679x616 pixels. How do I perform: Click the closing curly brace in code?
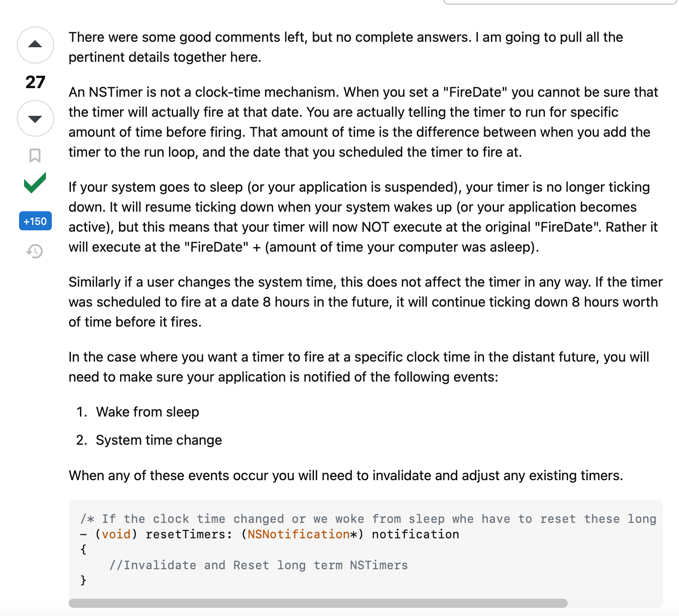pyautogui.click(x=83, y=580)
